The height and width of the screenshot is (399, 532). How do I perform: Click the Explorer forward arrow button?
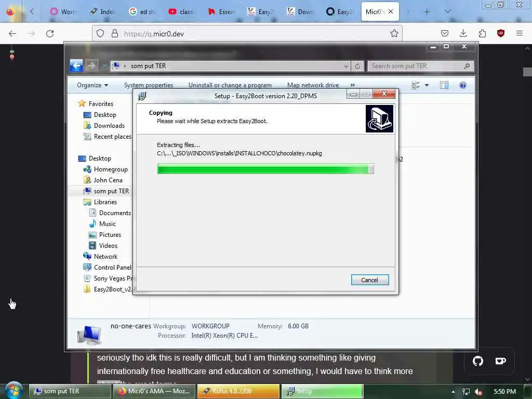click(x=91, y=65)
